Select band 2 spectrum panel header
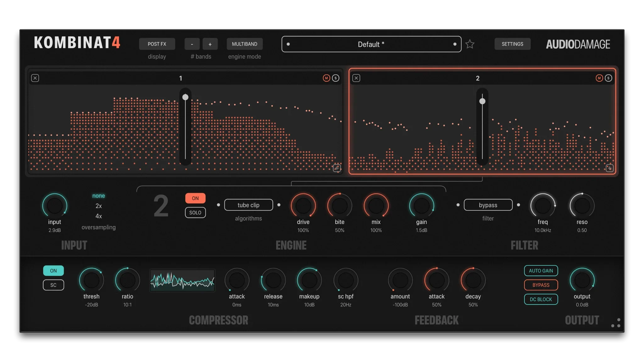This screenshot has height=362, width=644. (477, 78)
